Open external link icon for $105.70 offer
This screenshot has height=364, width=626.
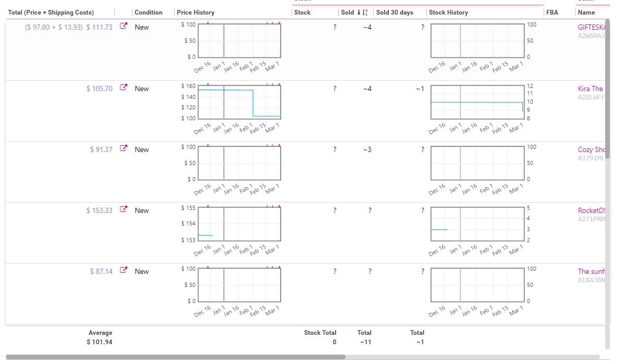124,87
